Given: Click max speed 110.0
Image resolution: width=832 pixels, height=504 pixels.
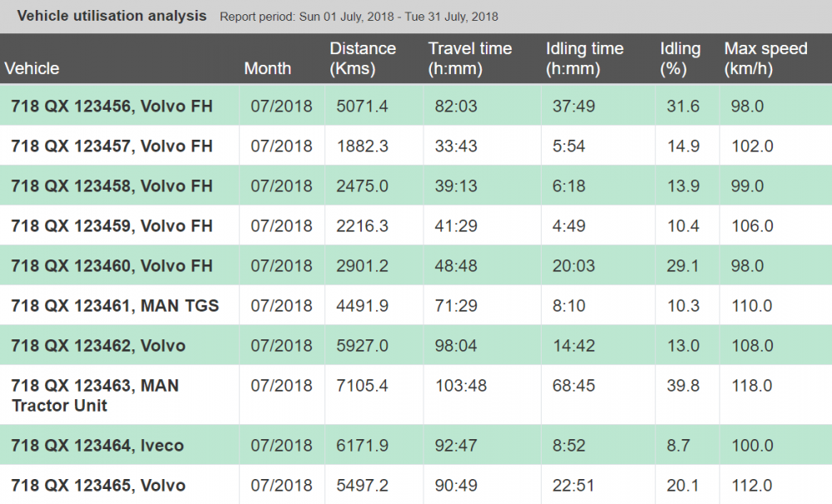Looking at the screenshot, I should point(752,305).
